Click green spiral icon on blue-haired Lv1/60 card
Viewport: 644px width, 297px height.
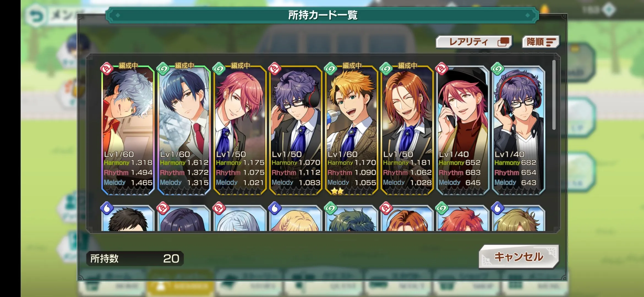click(x=163, y=69)
